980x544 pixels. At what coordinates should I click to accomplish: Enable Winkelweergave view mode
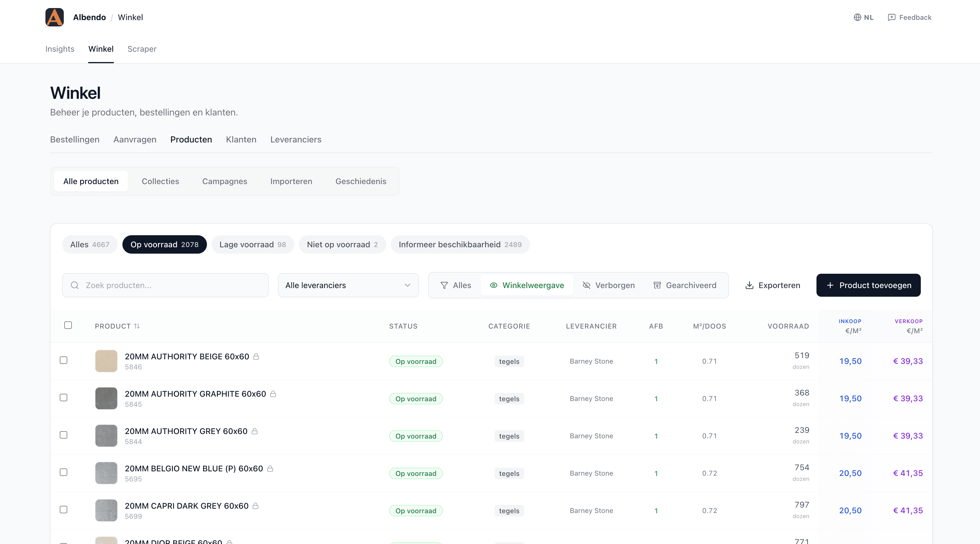click(x=527, y=285)
